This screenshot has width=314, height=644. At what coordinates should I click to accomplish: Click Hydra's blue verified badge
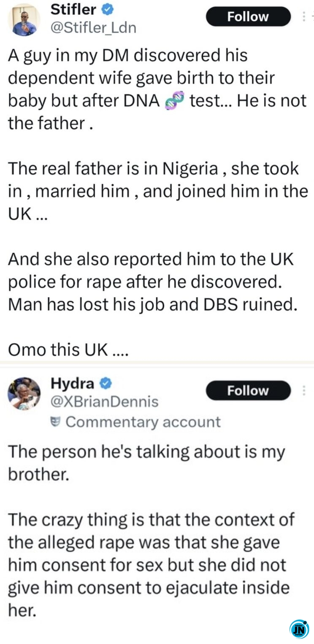click(x=105, y=383)
